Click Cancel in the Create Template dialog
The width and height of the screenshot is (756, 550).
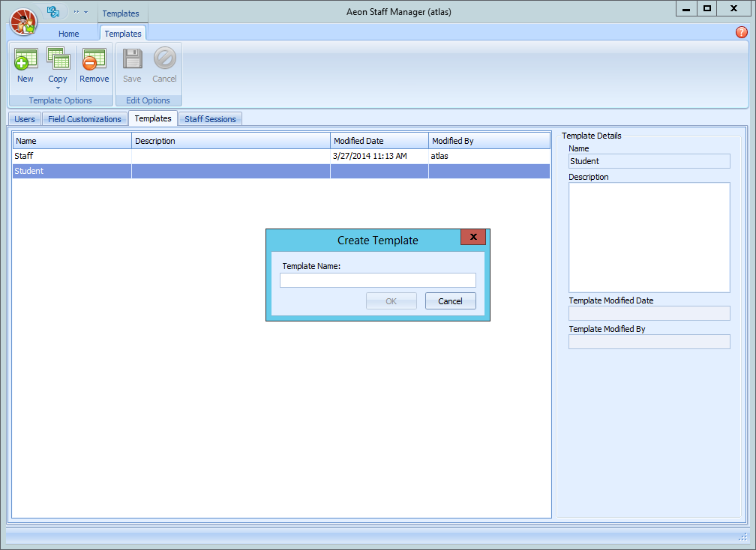[x=450, y=300]
